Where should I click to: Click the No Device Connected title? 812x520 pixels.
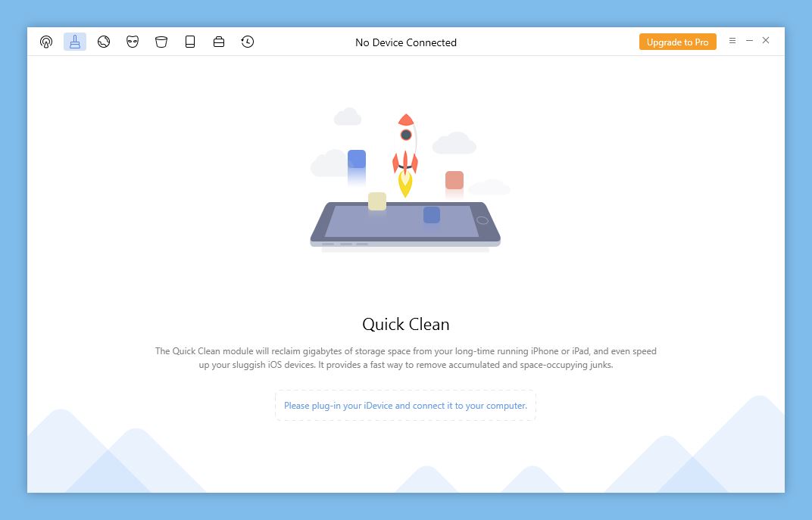point(405,42)
